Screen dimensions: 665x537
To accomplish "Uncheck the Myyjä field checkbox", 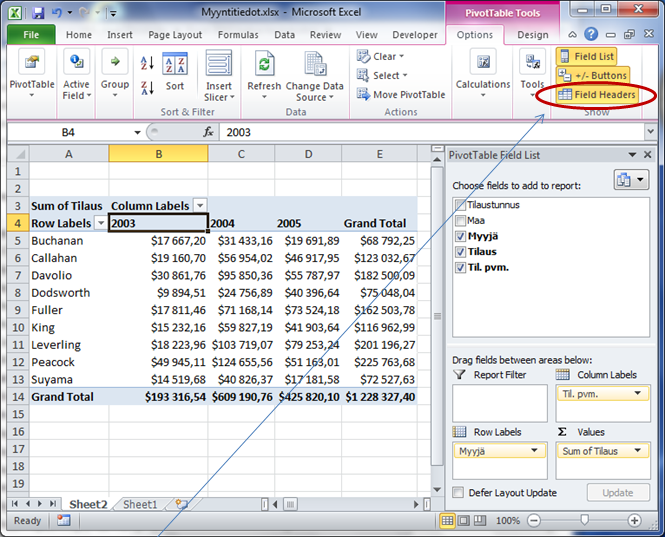I will [x=459, y=236].
